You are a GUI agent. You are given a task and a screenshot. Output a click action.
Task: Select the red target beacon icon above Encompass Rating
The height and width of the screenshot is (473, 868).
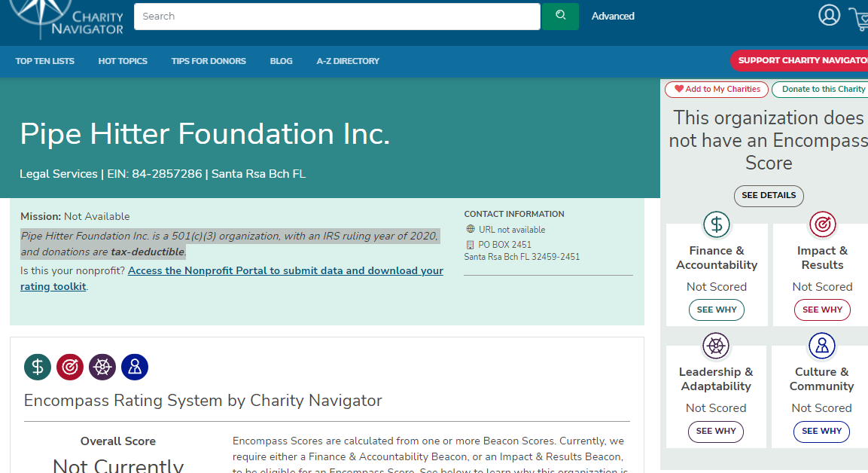[x=70, y=367]
